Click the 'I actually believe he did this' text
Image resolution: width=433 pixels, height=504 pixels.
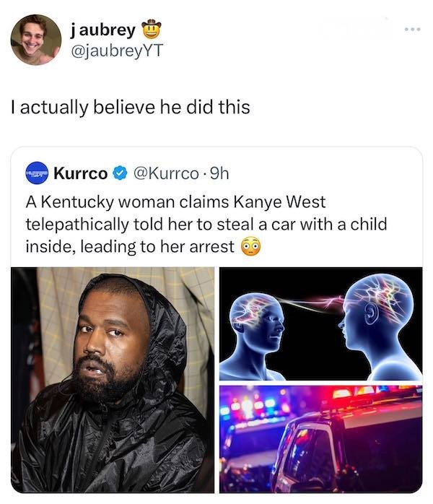(131, 107)
